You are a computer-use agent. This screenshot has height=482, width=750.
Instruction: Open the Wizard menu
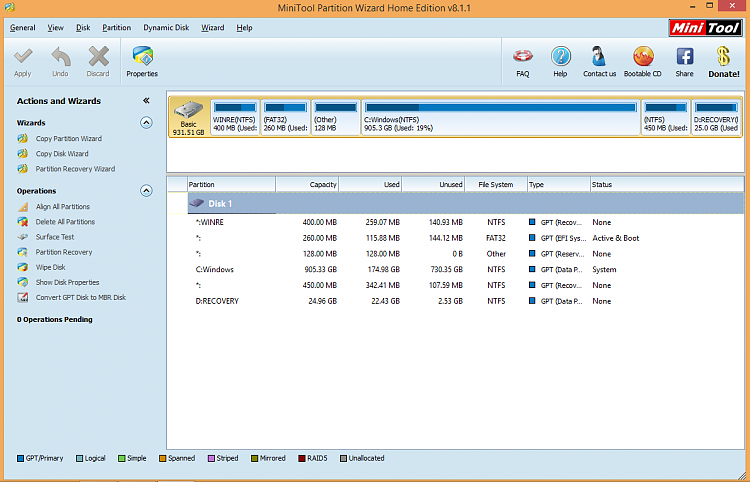pos(213,28)
